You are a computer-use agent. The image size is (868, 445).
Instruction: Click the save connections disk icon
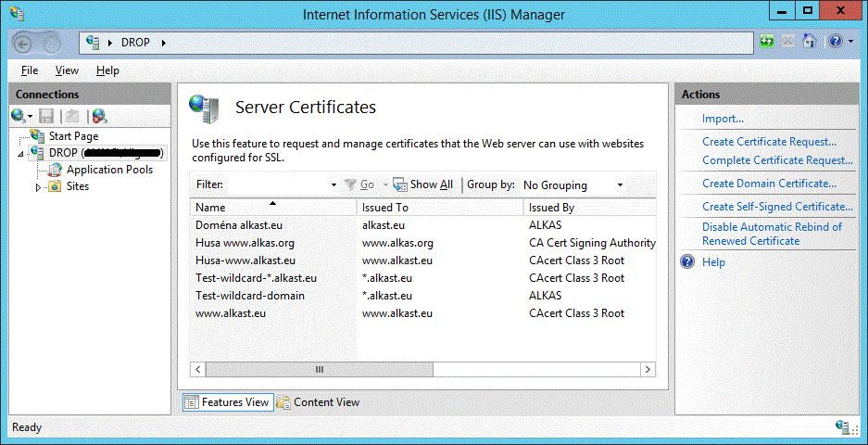[x=48, y=116]
